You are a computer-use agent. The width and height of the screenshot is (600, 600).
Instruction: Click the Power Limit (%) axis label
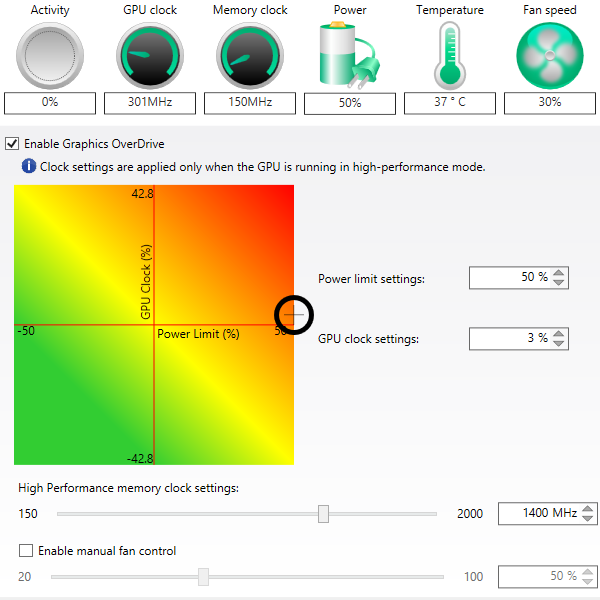coord(198,334)
